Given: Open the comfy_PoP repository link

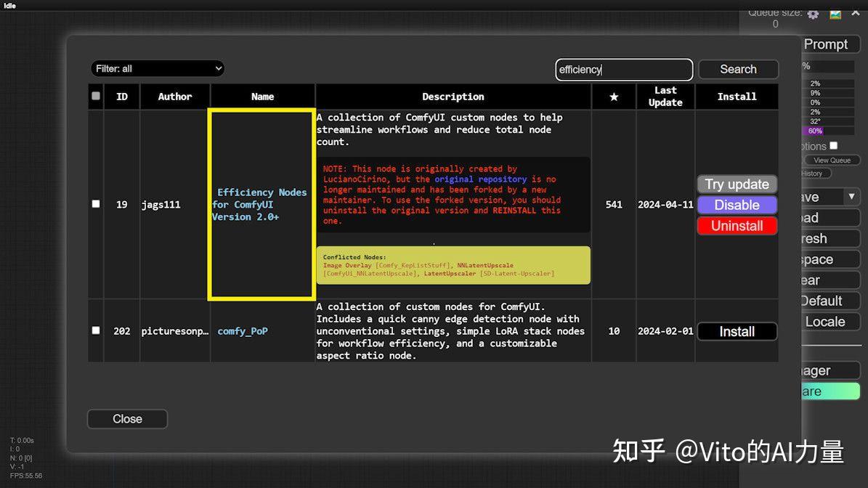Looking at the screenshot, I should click(243, 330).
